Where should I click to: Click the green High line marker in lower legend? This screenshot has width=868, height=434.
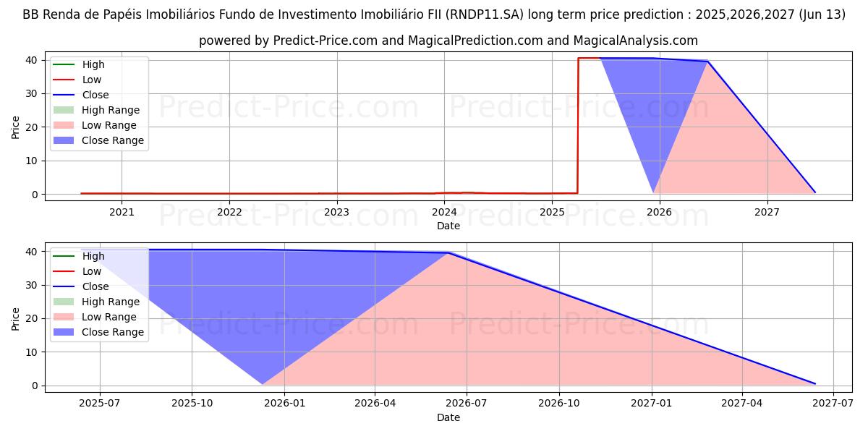(x=66, y=257)
